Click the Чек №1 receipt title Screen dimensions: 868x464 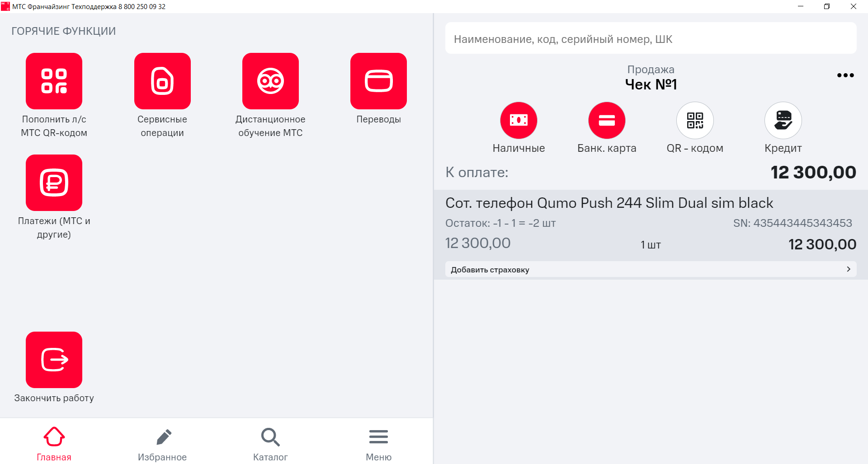(x=651, y=84)
